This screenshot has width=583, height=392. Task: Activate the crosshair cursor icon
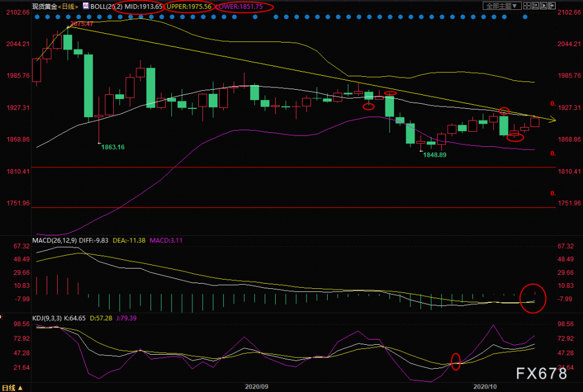527,6
